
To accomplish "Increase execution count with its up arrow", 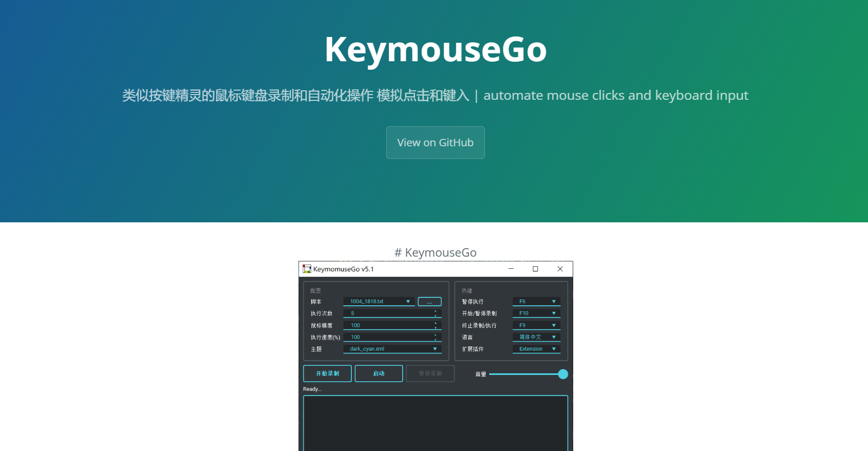I will tap(435, 311).
